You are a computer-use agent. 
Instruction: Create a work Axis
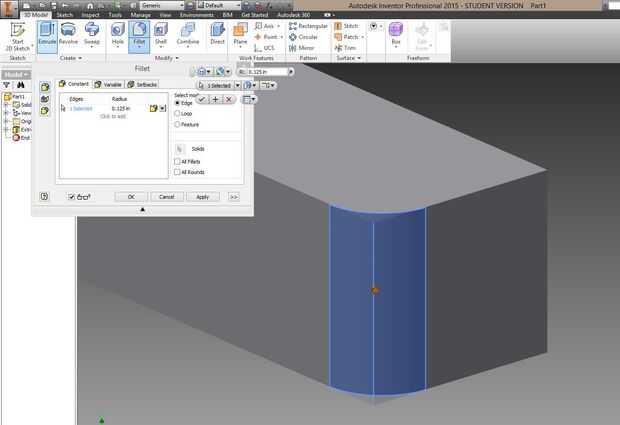pyautogui.click(x=268, y=26)
